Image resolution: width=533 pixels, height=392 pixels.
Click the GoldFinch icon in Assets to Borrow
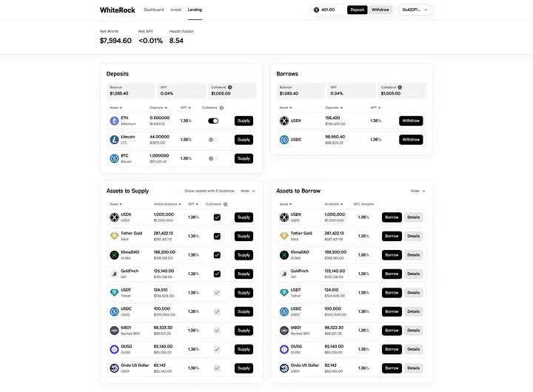(284, 274)
